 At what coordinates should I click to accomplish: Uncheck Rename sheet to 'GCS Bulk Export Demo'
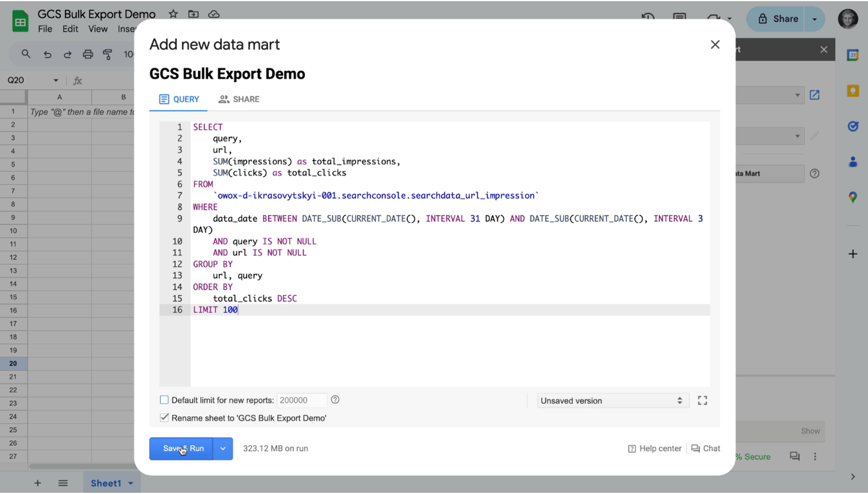pyautogui.click(x=164, y=418)
